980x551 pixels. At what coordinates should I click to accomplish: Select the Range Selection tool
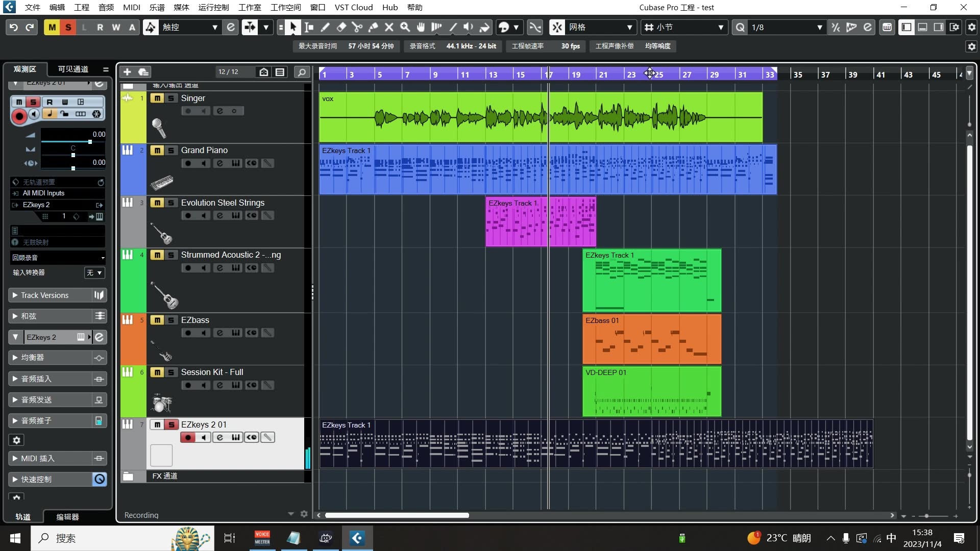coord(309,28)
